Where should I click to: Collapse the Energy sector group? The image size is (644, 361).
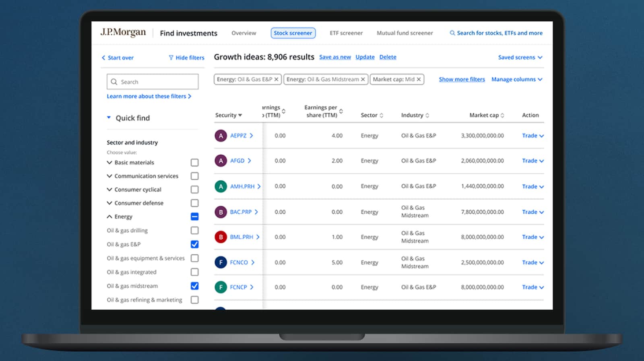click(x=109, y=217)
